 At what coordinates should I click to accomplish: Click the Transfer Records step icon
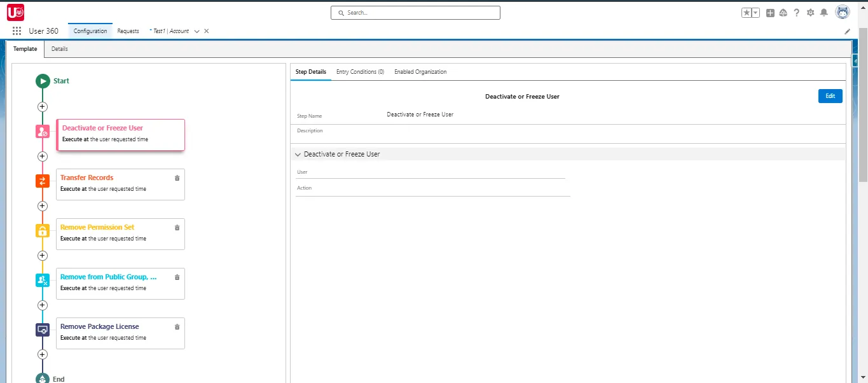[42, 181]
